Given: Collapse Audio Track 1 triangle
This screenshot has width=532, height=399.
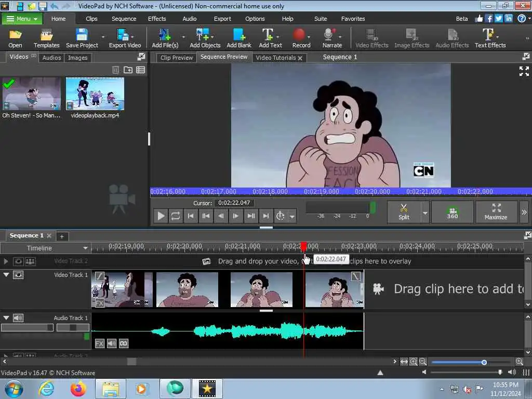Looking at the screenshot, I should point(6,317).
